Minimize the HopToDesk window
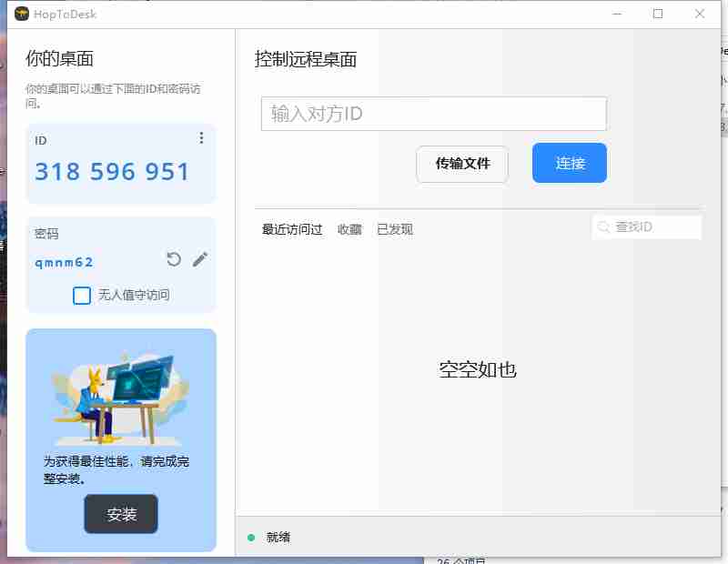 (x=616, y=14)
